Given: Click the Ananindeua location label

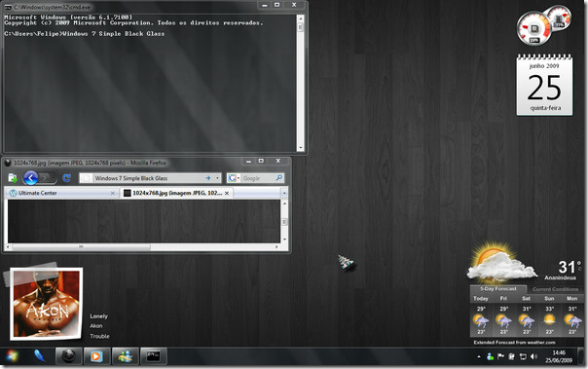Looking at the screenshot, I should pos(560,277).
